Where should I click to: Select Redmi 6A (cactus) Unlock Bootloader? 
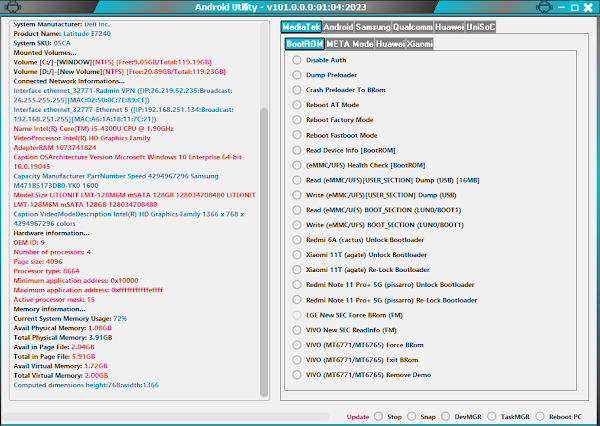(x=297, y=240)
